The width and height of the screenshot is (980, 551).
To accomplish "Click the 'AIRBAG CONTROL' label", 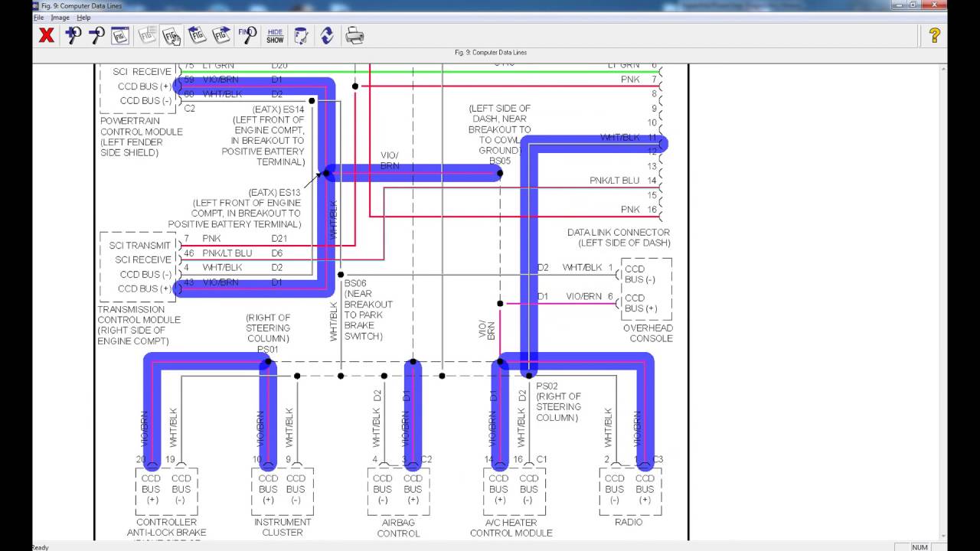I will [398, 527].
